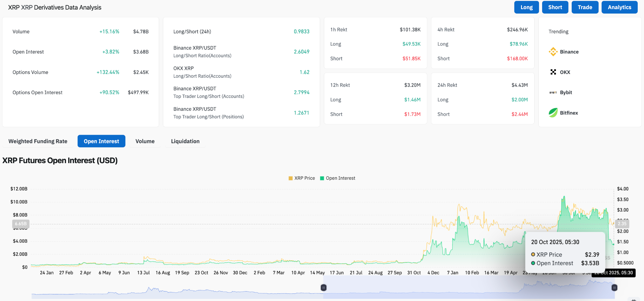Toggle the Open Interest series via legend label
644x301 pixels.
[340, 178]
